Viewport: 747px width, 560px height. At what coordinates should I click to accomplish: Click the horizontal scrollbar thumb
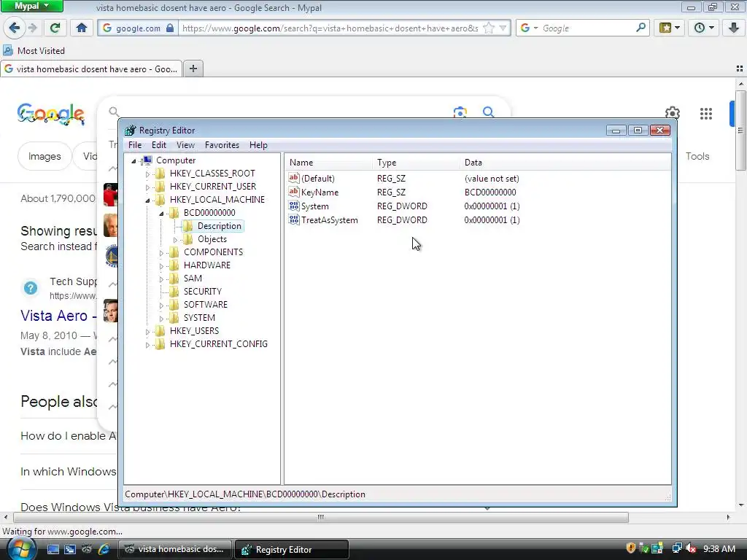(321, 517)
